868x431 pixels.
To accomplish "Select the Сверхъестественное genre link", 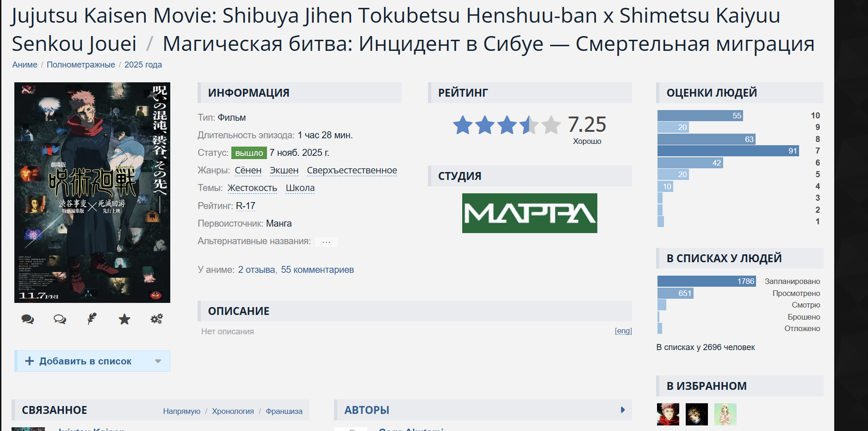I will point(352,171).
